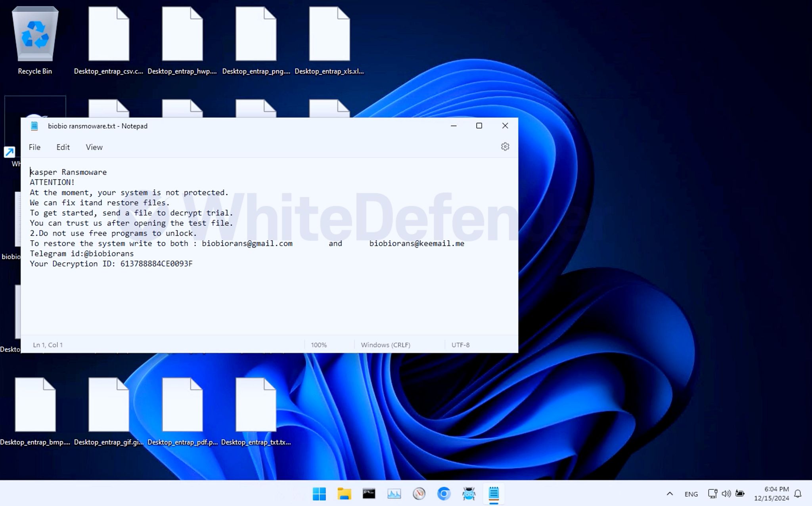Image resolution: width=812 pixels, height=506 pixels.
Task: Open the Edit menu in Notepad
Action: [63, 147]
